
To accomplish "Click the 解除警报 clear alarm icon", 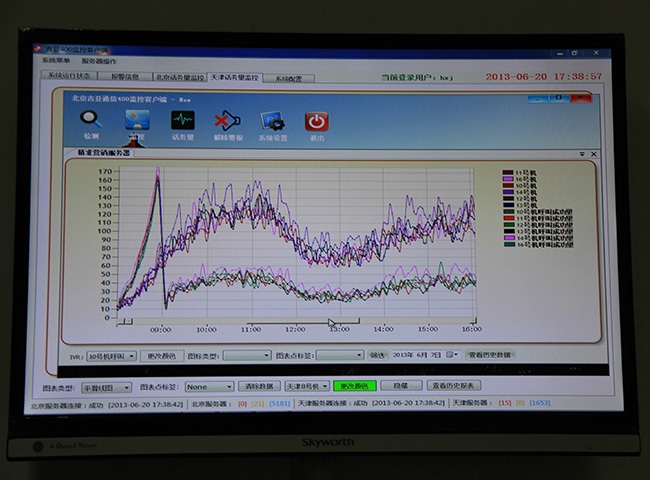I will (228, 122).
